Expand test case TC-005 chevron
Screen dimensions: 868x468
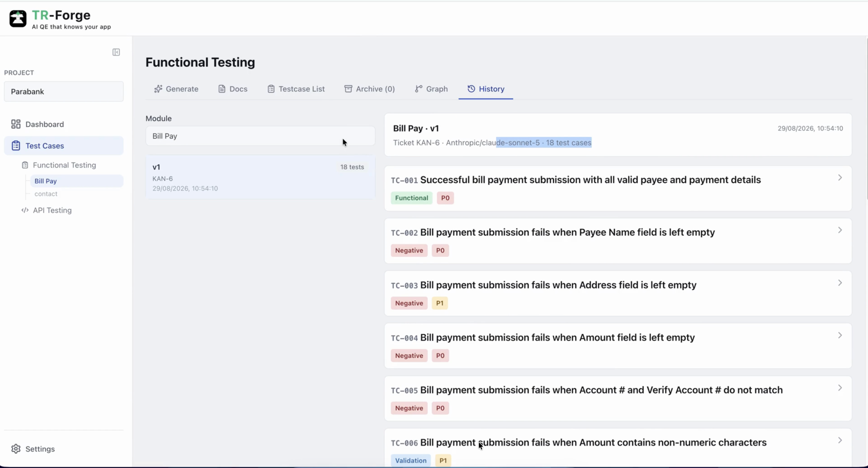point(840,388)
